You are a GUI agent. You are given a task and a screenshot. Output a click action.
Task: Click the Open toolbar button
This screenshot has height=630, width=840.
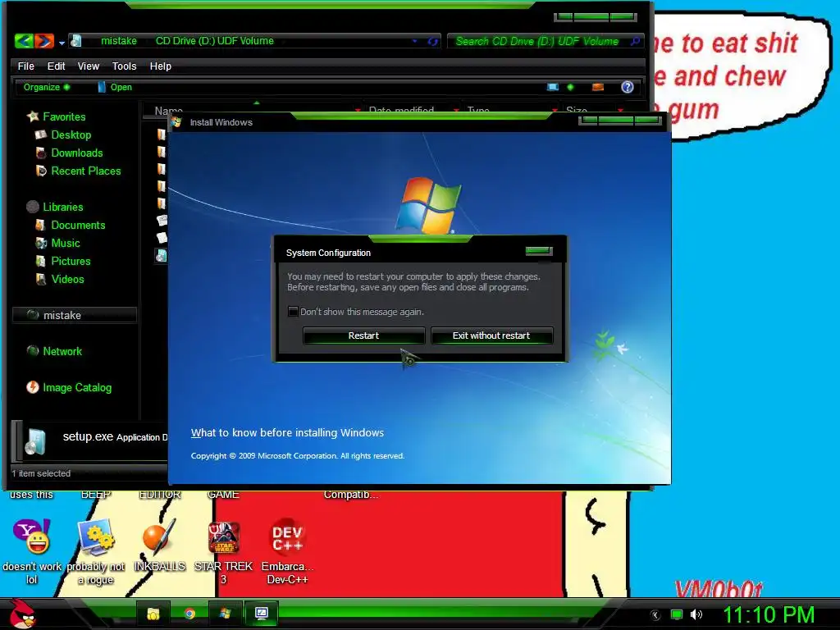coord(115,87)
